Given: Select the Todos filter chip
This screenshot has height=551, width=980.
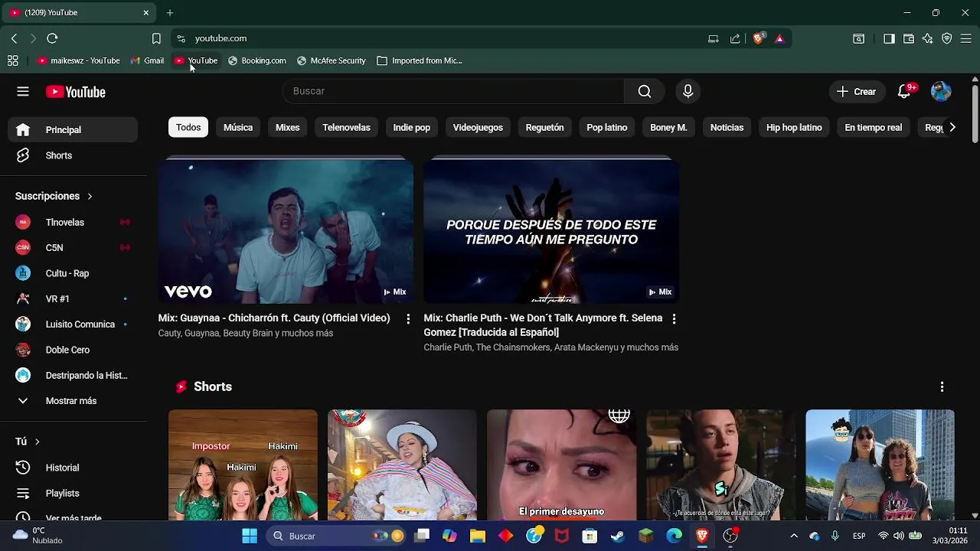Looking at the screenshot, I should (x=188, y=128).
